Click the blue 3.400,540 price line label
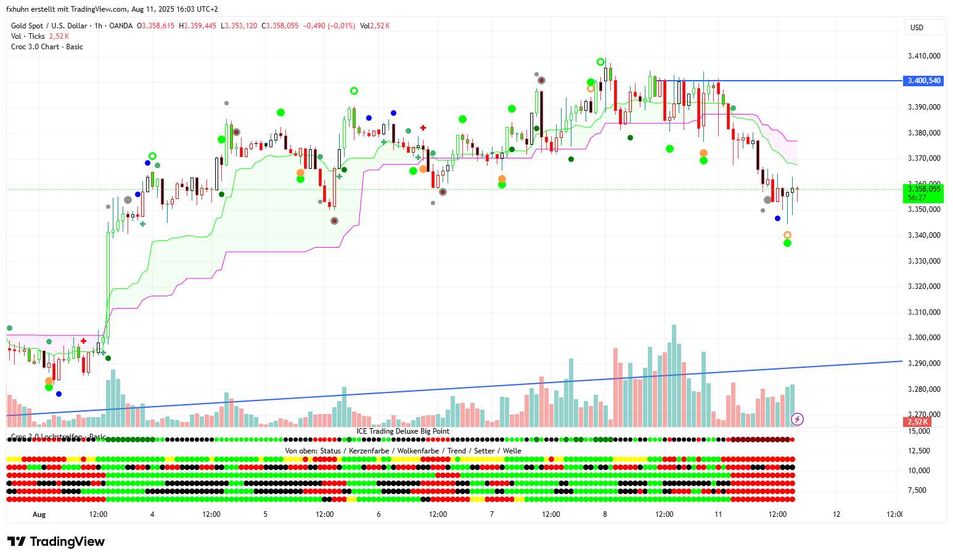The height and width of the screenshot is (560, 953). click(923, 81)
